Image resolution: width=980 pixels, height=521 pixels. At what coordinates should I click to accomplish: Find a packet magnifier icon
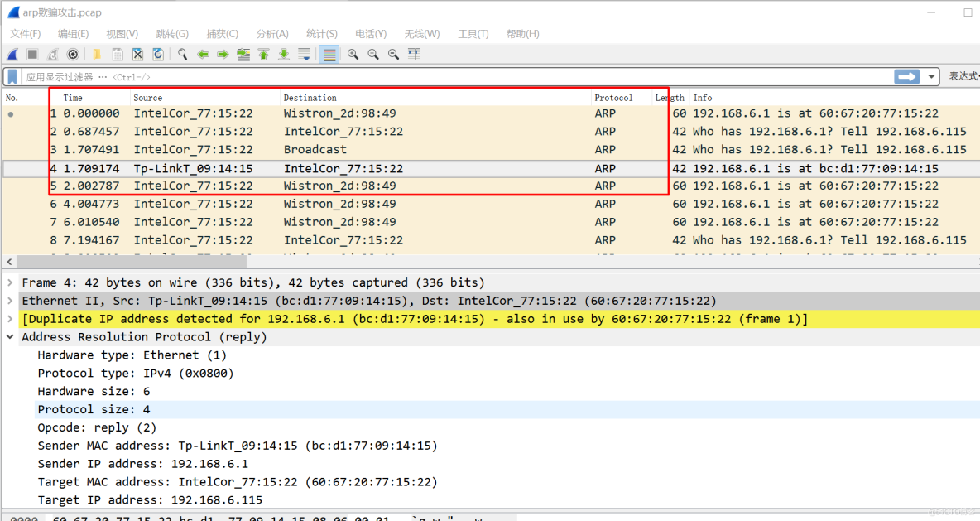(x=182, y=55)
